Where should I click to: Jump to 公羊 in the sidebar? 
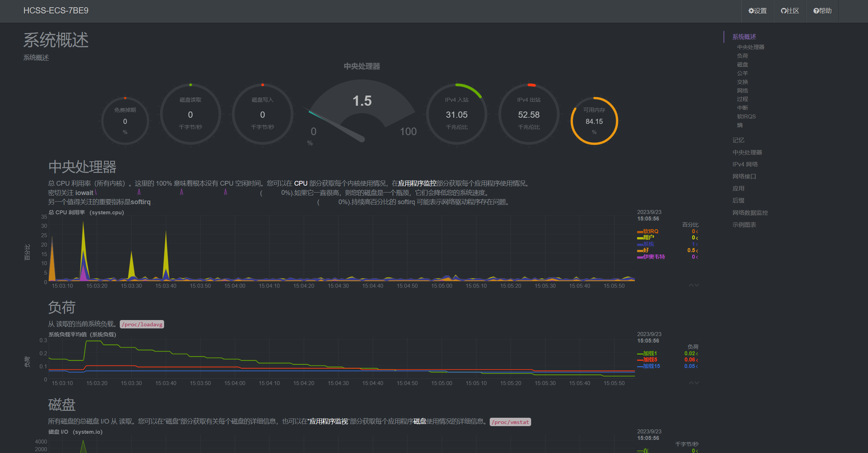coord(742,73)
